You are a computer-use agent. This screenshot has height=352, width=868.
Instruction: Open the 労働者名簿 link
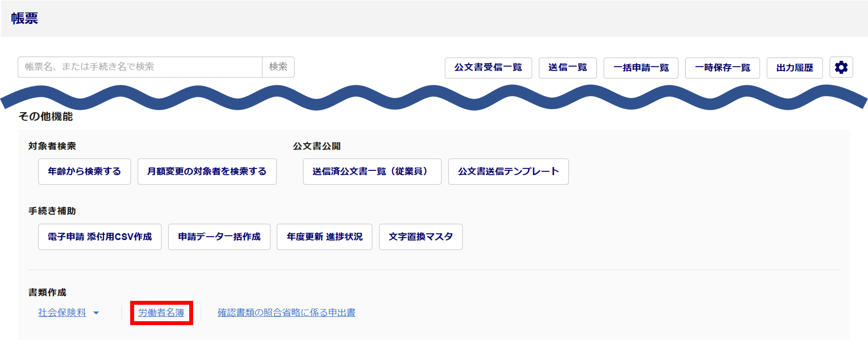161,313
